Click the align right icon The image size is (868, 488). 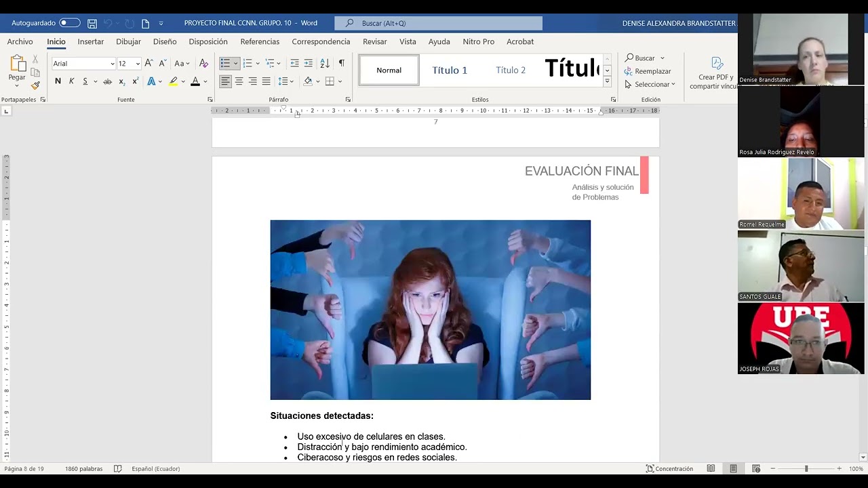pos(252,81)
